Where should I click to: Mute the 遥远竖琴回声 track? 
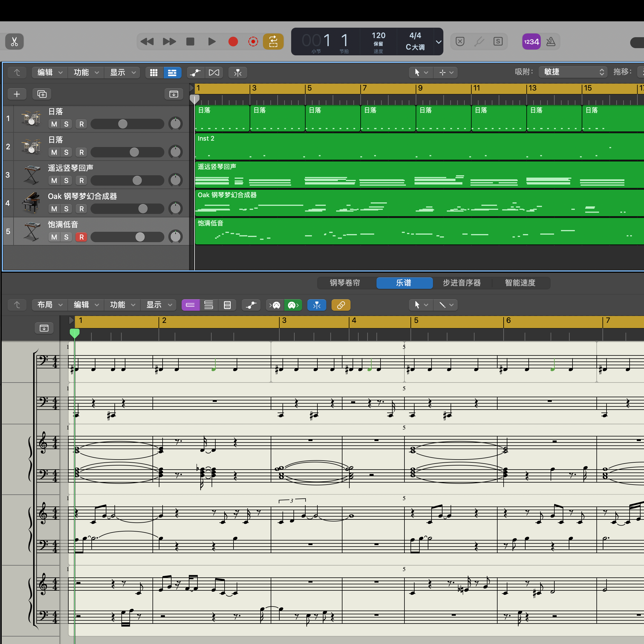coord(54,181)
